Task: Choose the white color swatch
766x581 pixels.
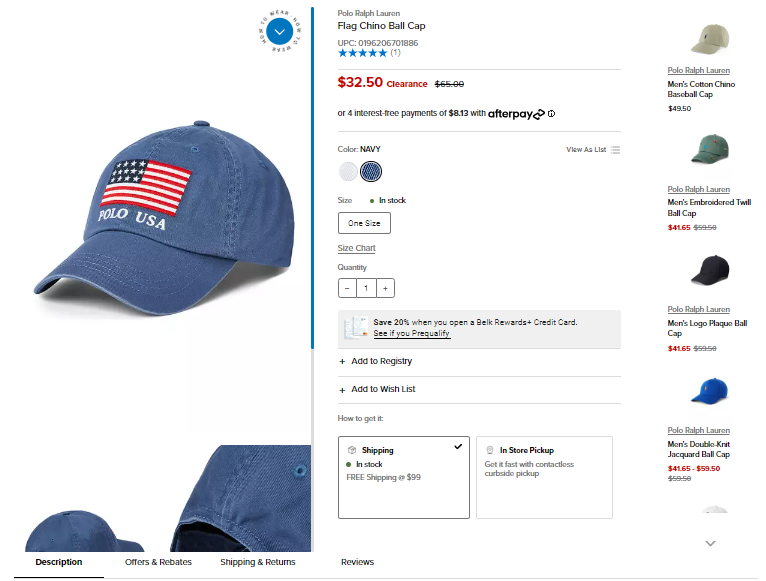Action: click(348, 172)
